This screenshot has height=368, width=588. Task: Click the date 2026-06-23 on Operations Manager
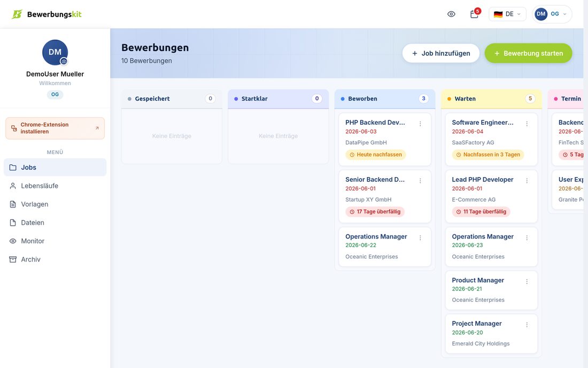pyautogui.click(x=467, y=245)
